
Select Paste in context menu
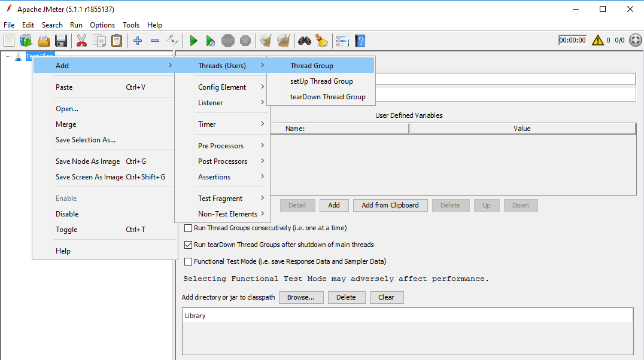[x=105, y=87]
